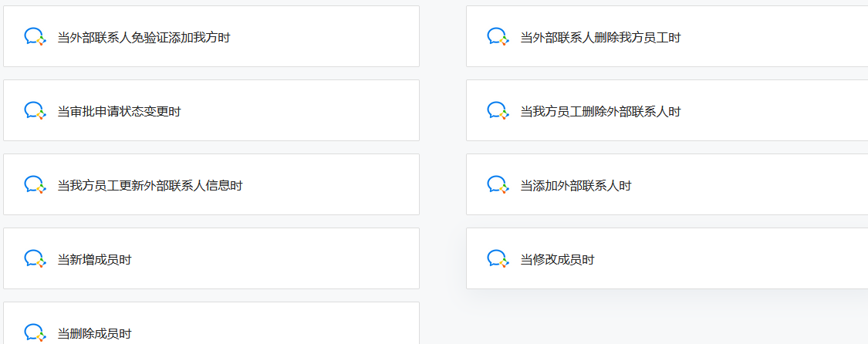This screenshot has width=868, height=344.
Task: Click the WeCom icon beside 当删除成员时
Action: [35, 333]
